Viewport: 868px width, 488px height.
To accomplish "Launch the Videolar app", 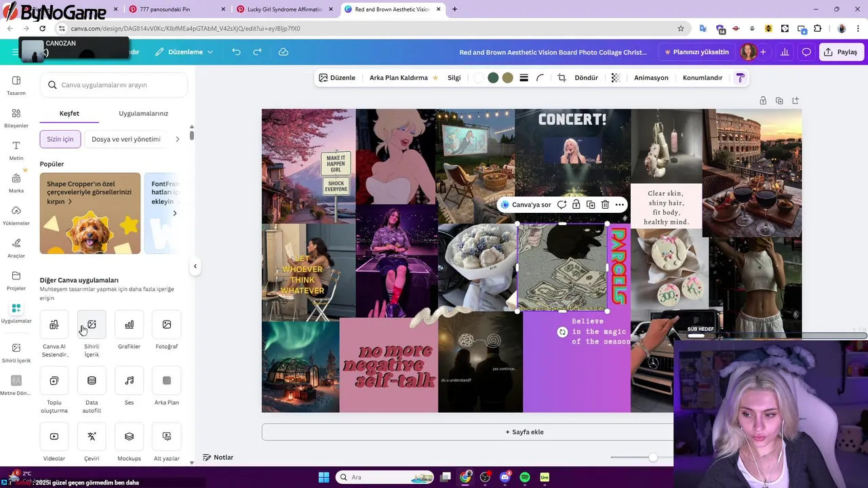I will 54,436.
